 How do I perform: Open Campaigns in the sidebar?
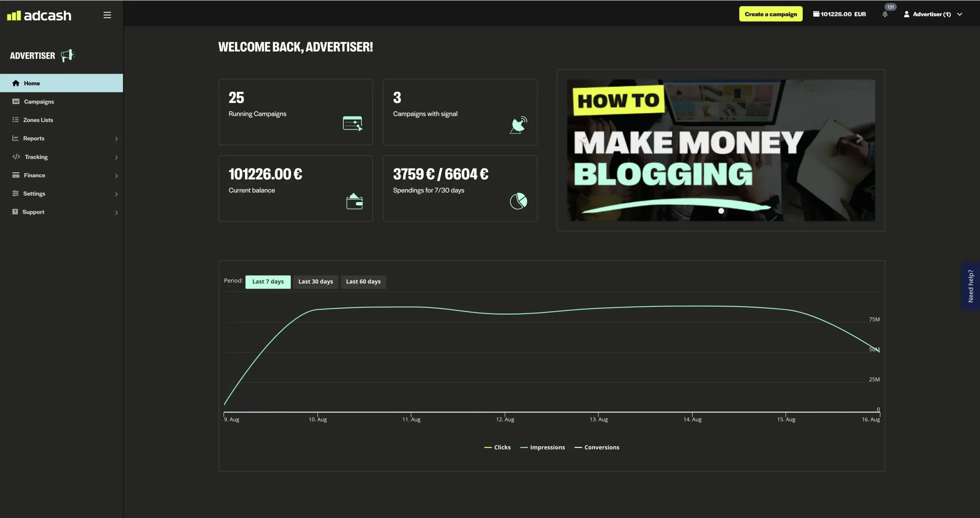click(39, 101)
